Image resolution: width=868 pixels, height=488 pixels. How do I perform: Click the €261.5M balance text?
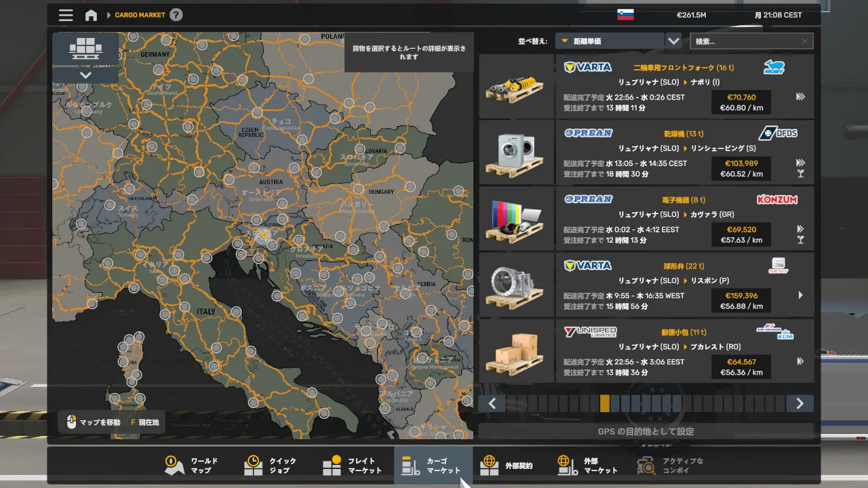tap(692, 15)
